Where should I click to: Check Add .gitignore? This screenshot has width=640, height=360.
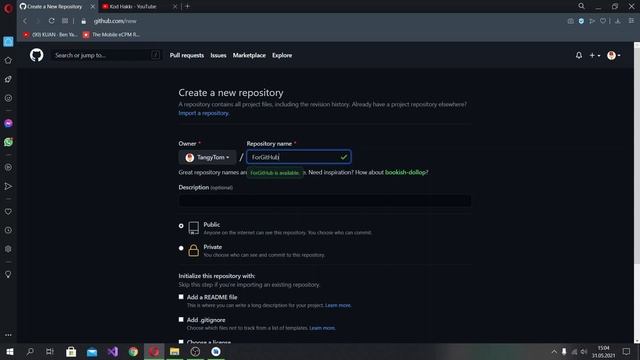[181, 319]
